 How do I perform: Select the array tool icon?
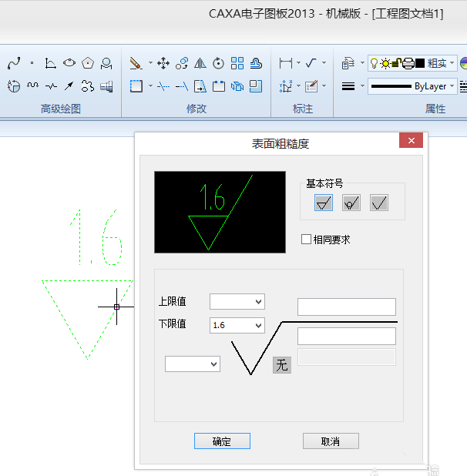[x=237, y=63]
